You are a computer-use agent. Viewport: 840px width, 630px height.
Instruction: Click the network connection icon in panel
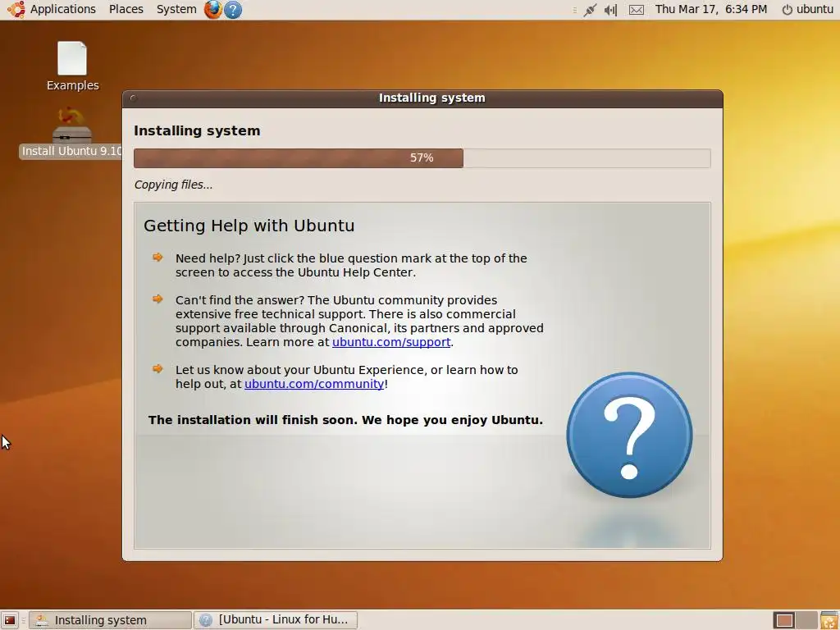point(590,10)
